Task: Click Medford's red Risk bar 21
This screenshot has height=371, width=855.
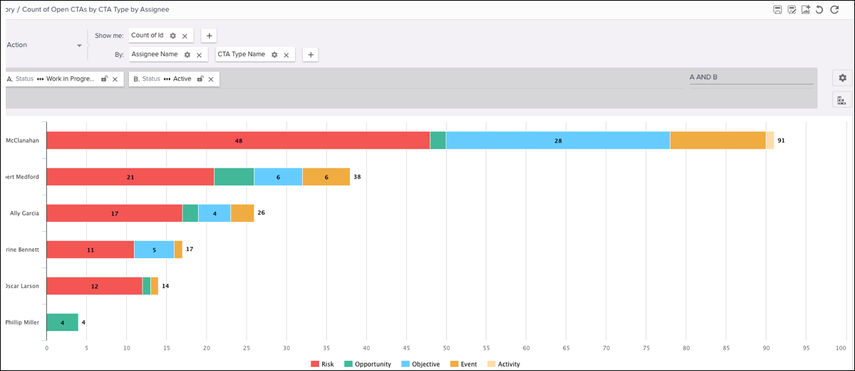Action: (x=130, y=177)
